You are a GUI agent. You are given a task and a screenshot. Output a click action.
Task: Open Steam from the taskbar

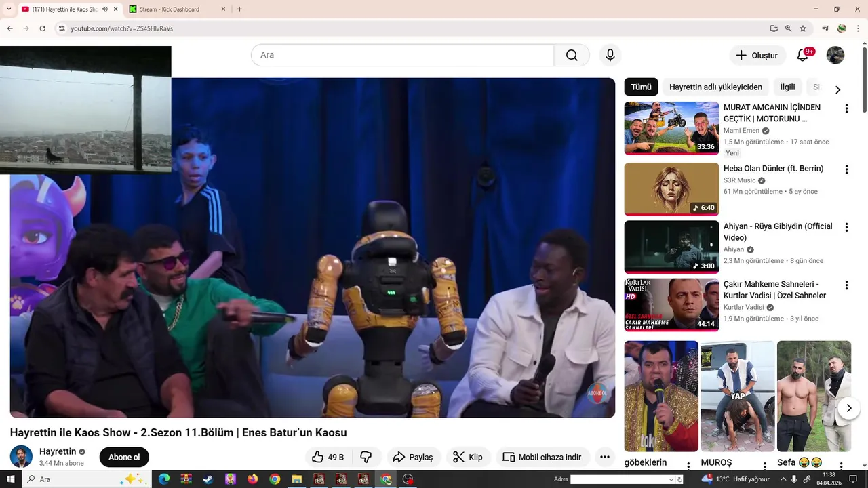tap(208, 479)
